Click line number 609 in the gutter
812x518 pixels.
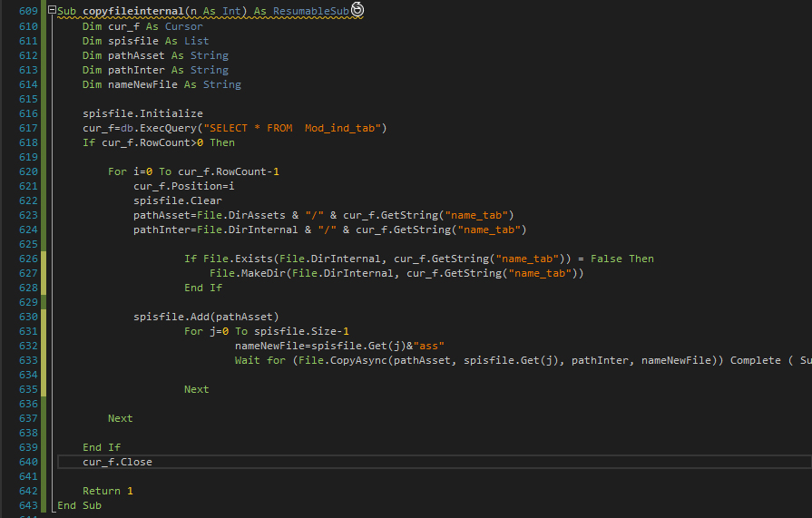point(28,12)
